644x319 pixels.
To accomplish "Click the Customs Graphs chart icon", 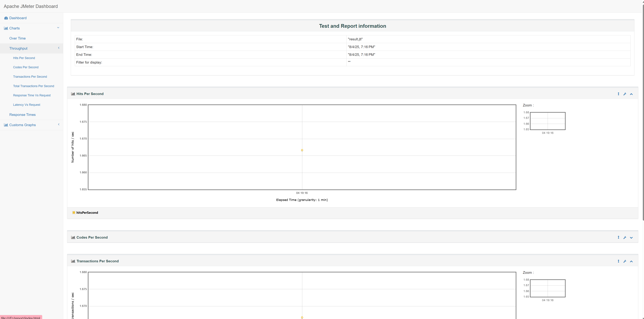I will (6, 125).
